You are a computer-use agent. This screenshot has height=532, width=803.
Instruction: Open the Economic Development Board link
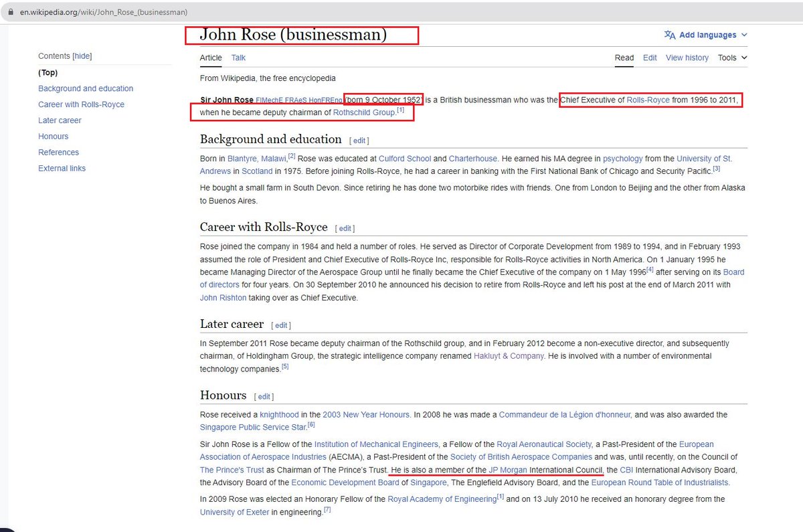345,482
